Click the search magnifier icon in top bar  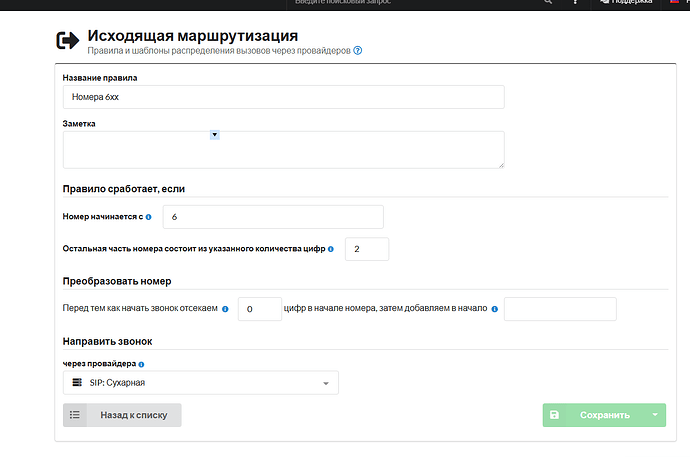point(548,2)
